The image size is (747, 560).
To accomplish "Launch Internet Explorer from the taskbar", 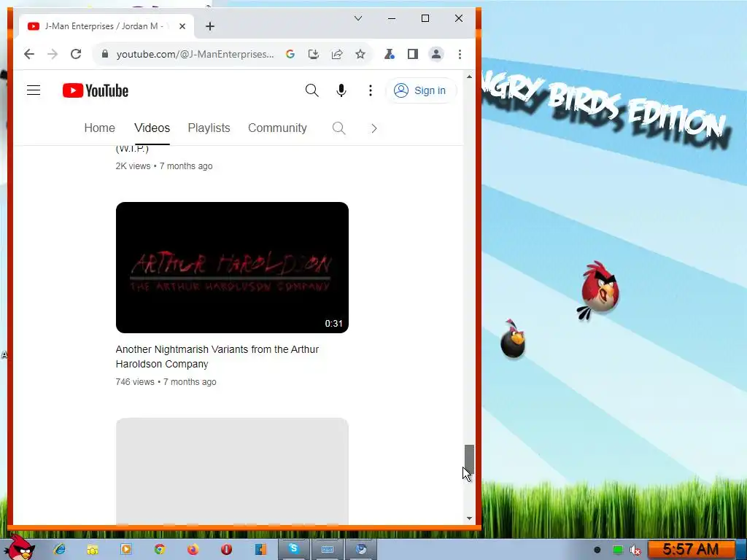I will tap(60, 549).
